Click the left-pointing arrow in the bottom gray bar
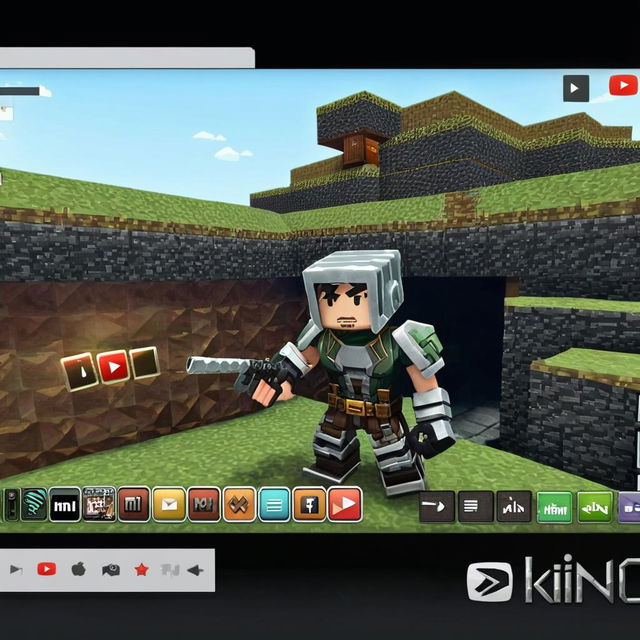This screenshot has width=640, height=640. [x=195, y=570]
